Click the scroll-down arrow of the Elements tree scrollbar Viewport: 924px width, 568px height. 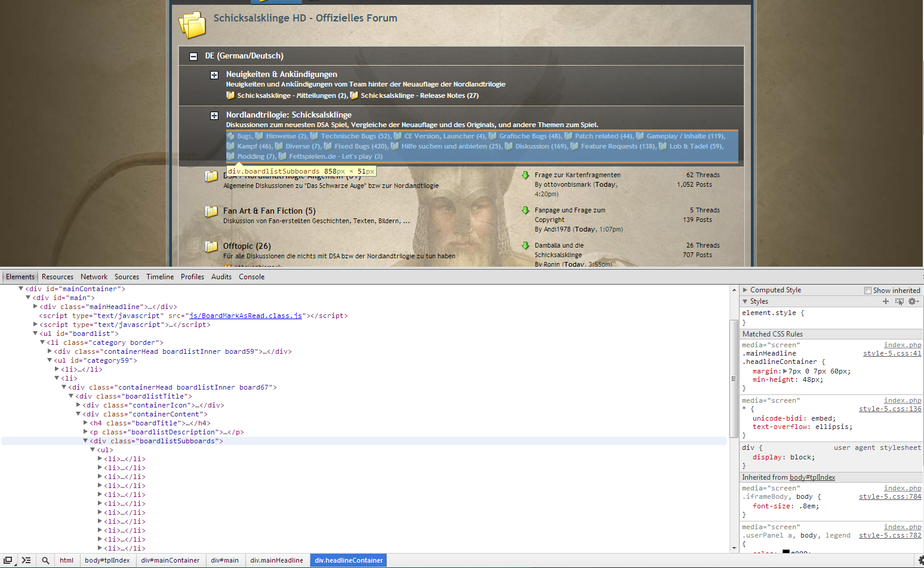click(734, 548)
